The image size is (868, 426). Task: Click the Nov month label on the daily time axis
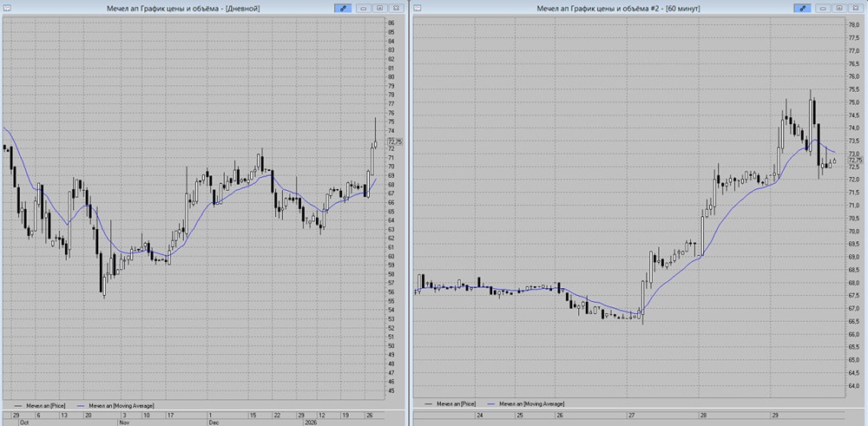(123, 423)
